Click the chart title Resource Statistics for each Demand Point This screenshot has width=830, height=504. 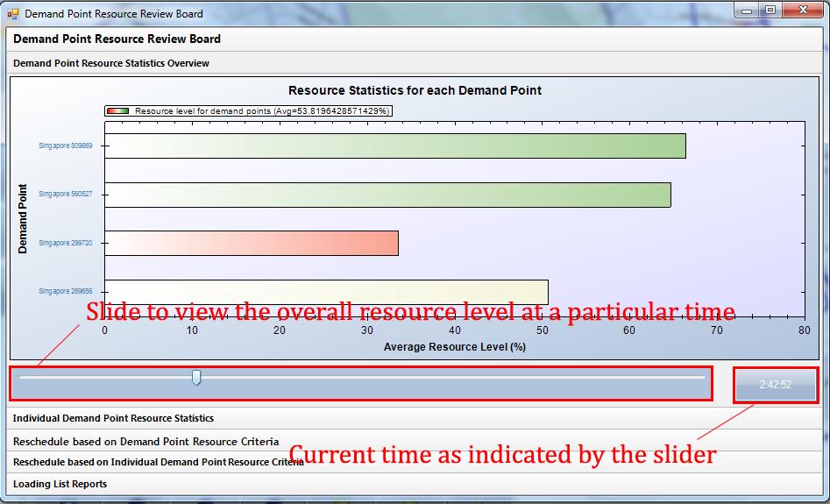(415, 90)
